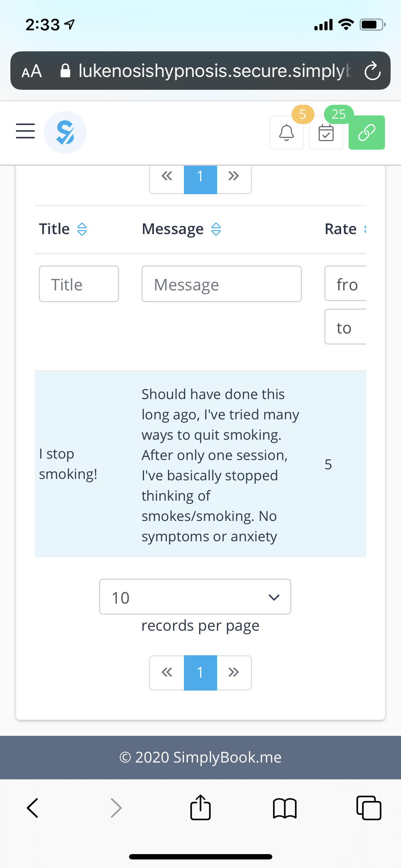Go to next page in top pagination
This screenshot has width=401, height=868.
click(x=234, y=176)
